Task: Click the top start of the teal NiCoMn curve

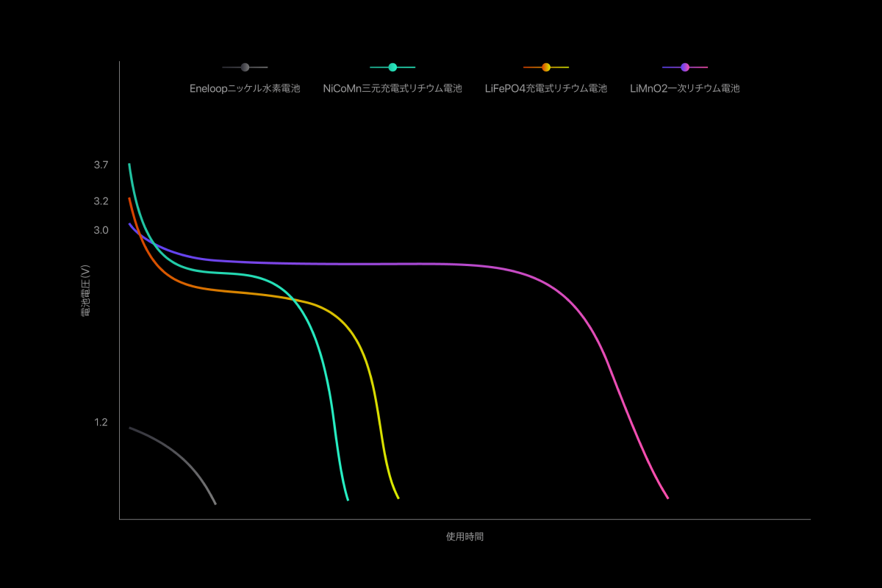Action: [x=129, y=165]
